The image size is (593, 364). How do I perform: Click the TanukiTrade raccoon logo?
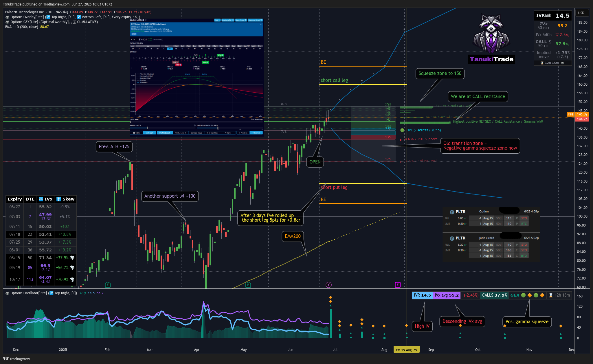(x=491, y=34)
